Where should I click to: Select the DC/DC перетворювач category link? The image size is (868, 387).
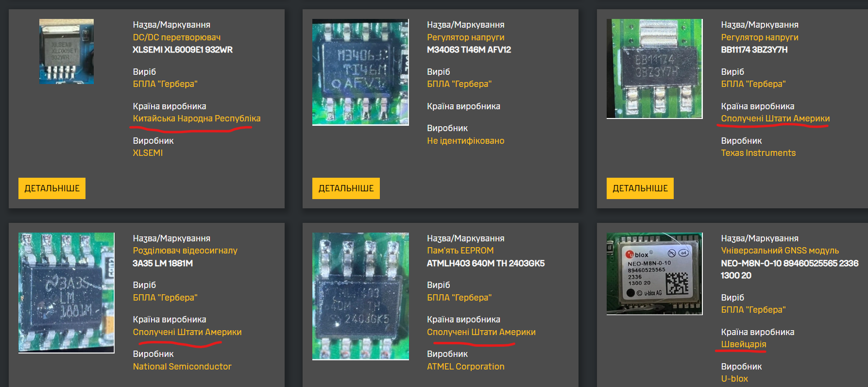tap(177, 37)
